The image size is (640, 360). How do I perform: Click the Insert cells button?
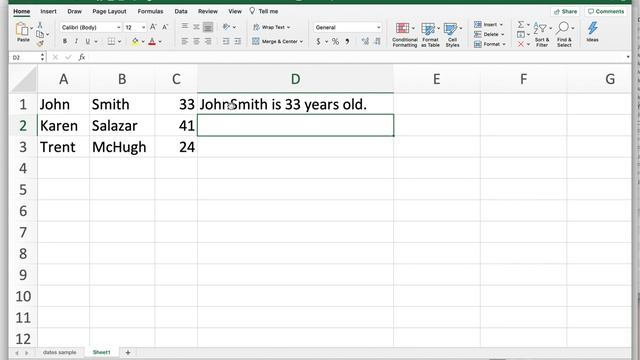(x=488, y=24)
